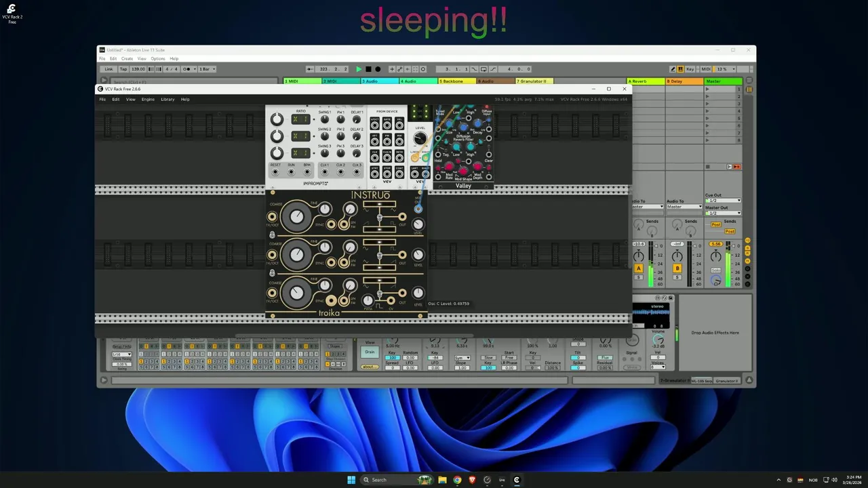Turn Troika oscillator A coarse knob
Image resolution: width=868 pixels, height=488 pixels.
[x=296, y=217]
